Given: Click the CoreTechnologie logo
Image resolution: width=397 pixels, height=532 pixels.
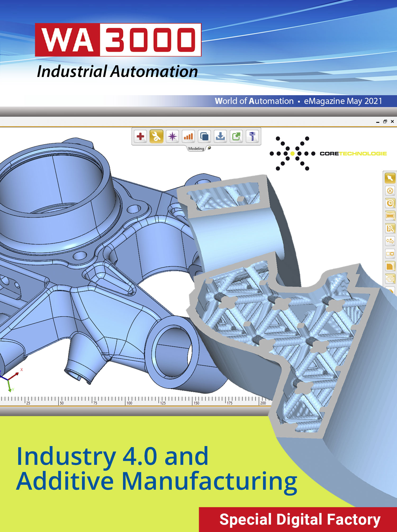Looking at the screenshot, I should coord(328,153).
